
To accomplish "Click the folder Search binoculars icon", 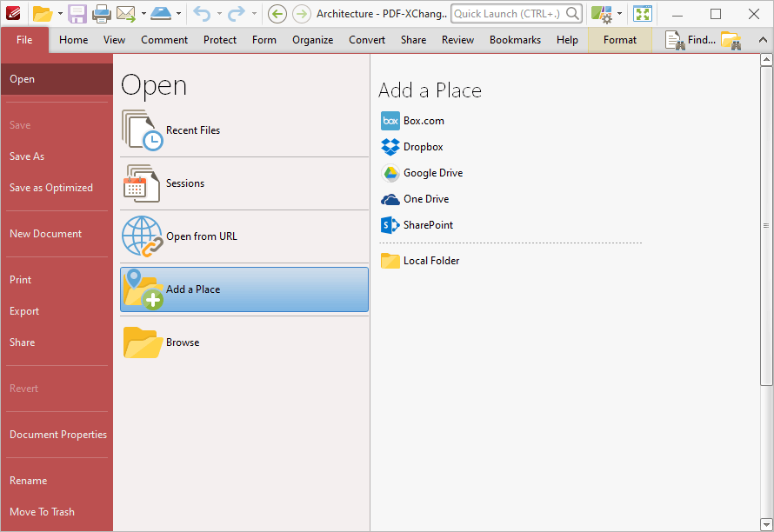I will pyautogui.click(x=731, y=41).
